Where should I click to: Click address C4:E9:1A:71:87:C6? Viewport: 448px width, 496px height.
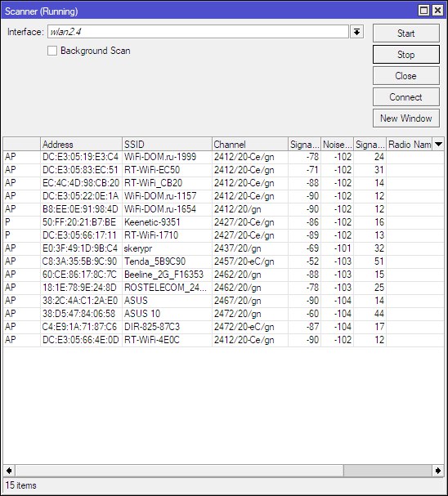point(79,327)
